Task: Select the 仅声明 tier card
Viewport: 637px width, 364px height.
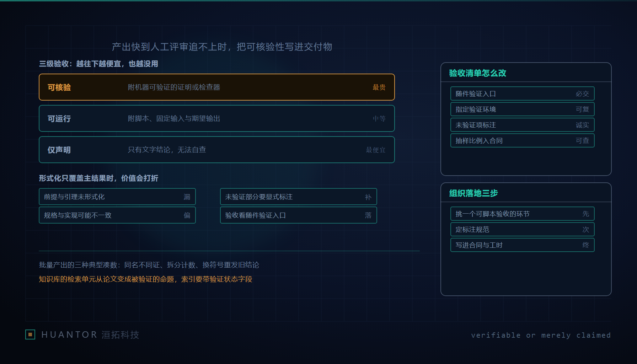Action: coord(217,150)
